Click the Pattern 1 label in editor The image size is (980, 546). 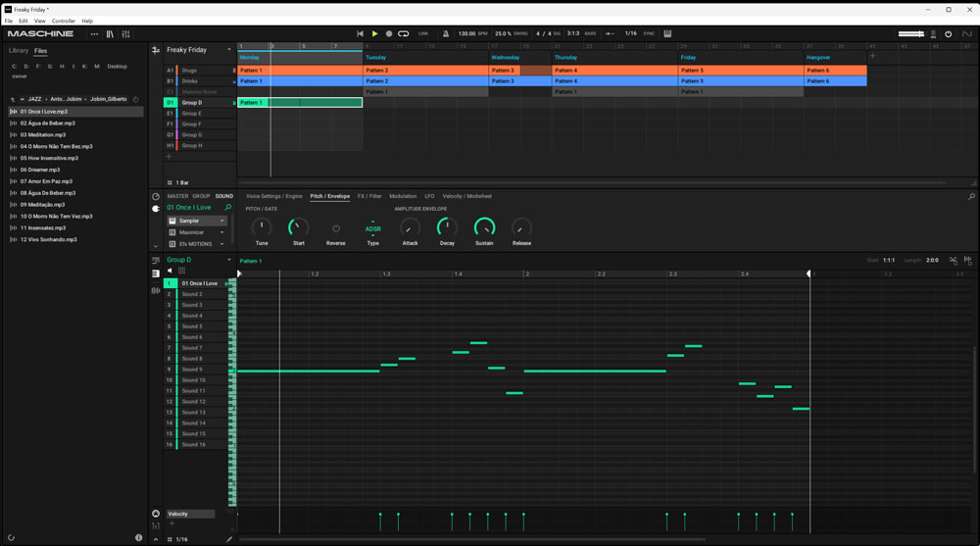pos(251,261)
